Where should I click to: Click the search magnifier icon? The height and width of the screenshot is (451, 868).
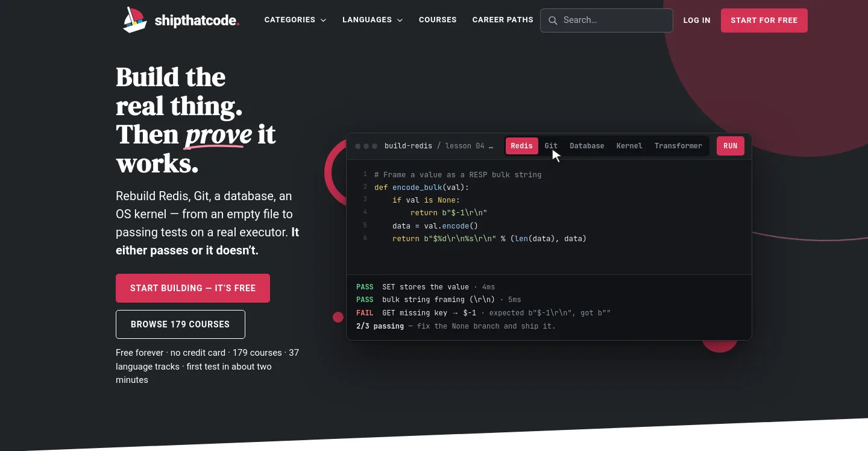click(x=553, y=20)
